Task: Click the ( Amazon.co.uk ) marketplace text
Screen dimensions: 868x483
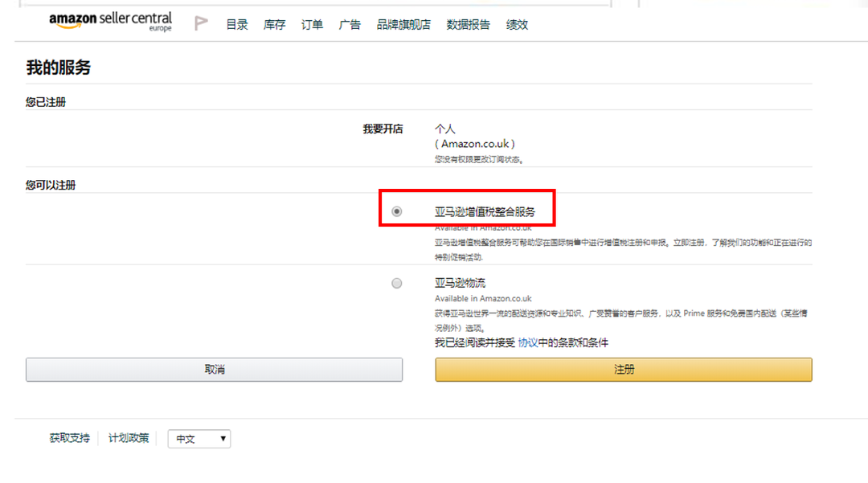Action: pyautogui.click(x=475, y=144)
